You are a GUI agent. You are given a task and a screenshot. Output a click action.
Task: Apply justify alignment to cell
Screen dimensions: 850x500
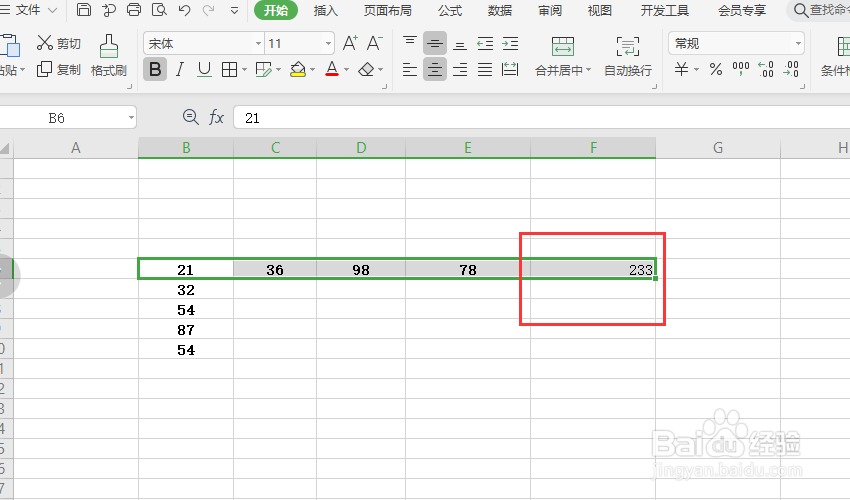[x=485, y=69]
